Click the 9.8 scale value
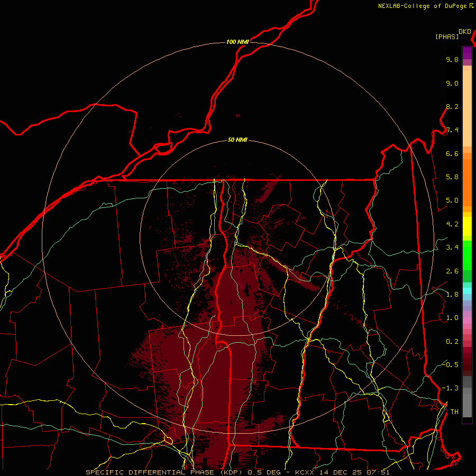476x476 pixels. coord(452,59)
